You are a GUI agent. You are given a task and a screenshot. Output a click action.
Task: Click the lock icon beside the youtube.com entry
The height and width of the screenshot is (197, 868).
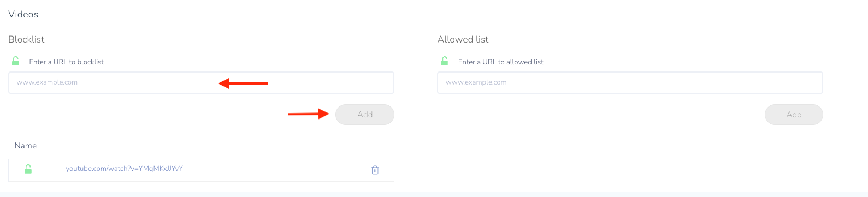[x=28, y=169]
